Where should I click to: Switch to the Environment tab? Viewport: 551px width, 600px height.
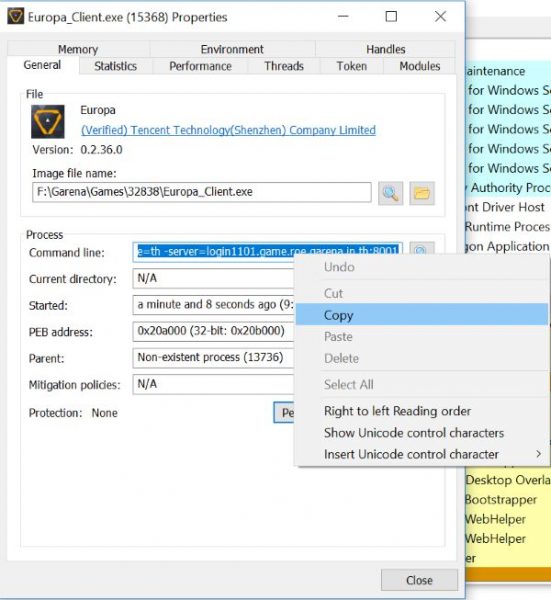[232, 49]
